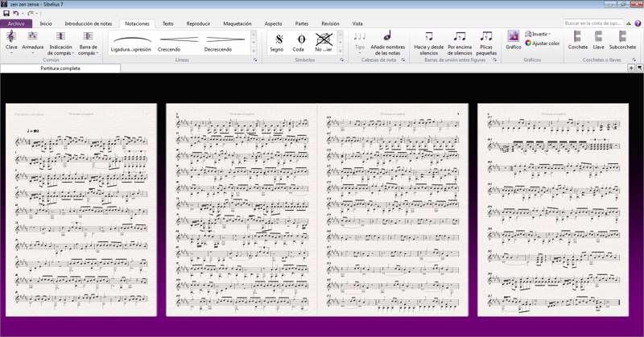Expand the Líneas gallery list
Image resolution: width=644 pixels, height=337 pixels.
[254, 51]
